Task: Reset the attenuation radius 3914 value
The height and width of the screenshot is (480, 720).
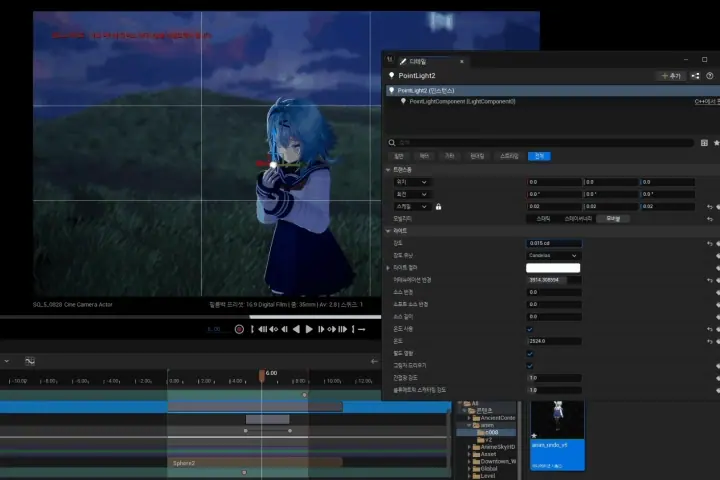Action: click(710, 280)
